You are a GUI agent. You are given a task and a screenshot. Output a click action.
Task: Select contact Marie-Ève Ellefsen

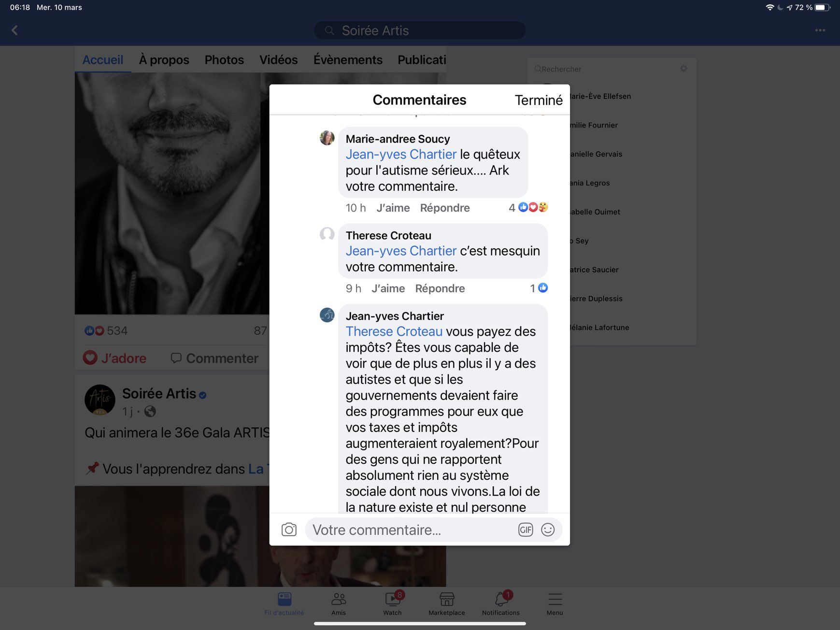600,96
